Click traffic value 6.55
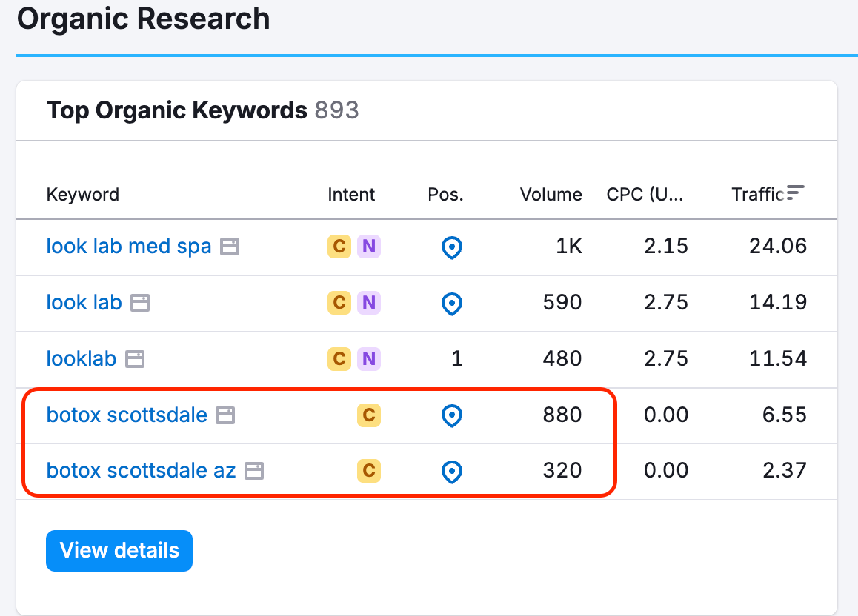The image size is (858, 616). click(x=784, y=415)
